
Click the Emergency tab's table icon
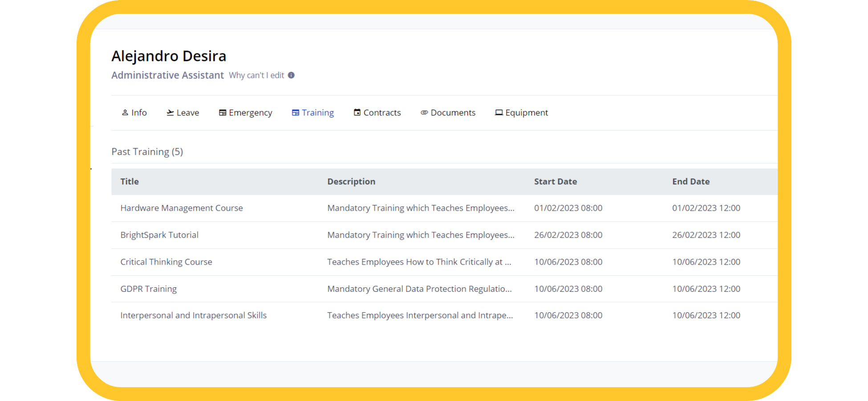click(223, 113)
